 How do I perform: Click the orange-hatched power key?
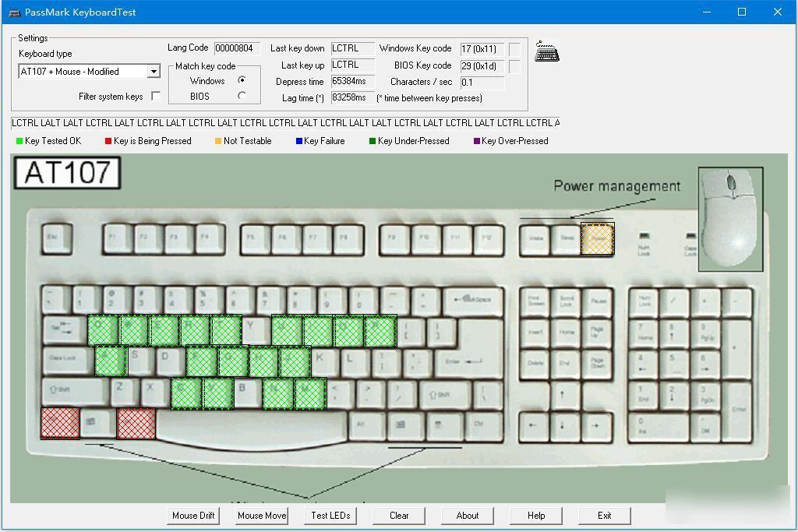598,238
